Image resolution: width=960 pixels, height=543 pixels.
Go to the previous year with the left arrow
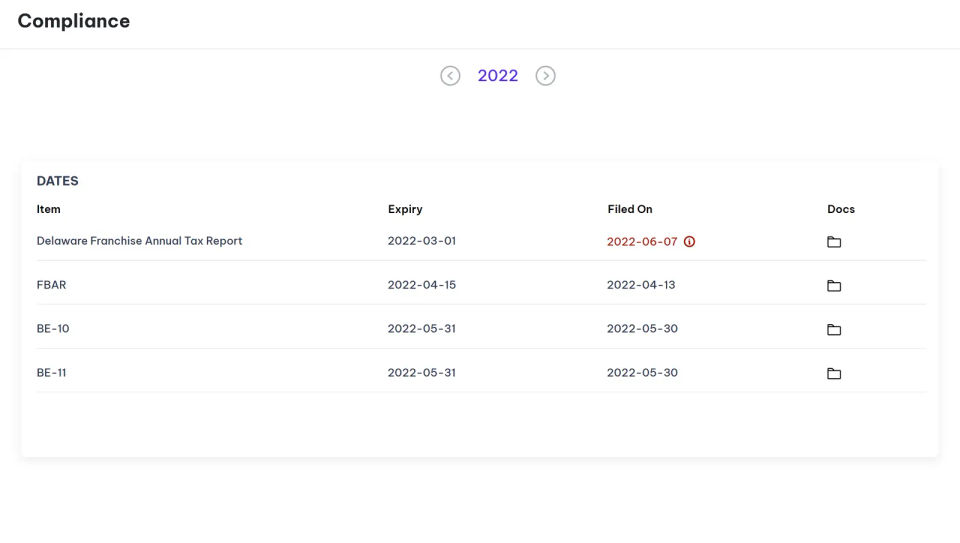pos(450,76)
